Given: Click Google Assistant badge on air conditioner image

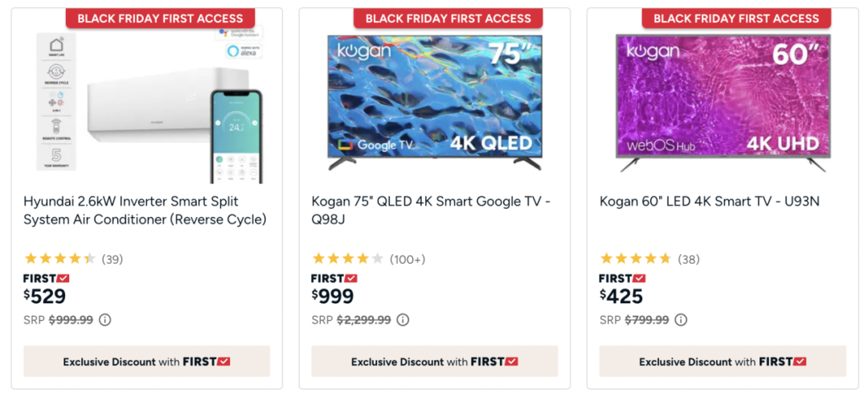Looking at the screenshot, I should (240, 33).
